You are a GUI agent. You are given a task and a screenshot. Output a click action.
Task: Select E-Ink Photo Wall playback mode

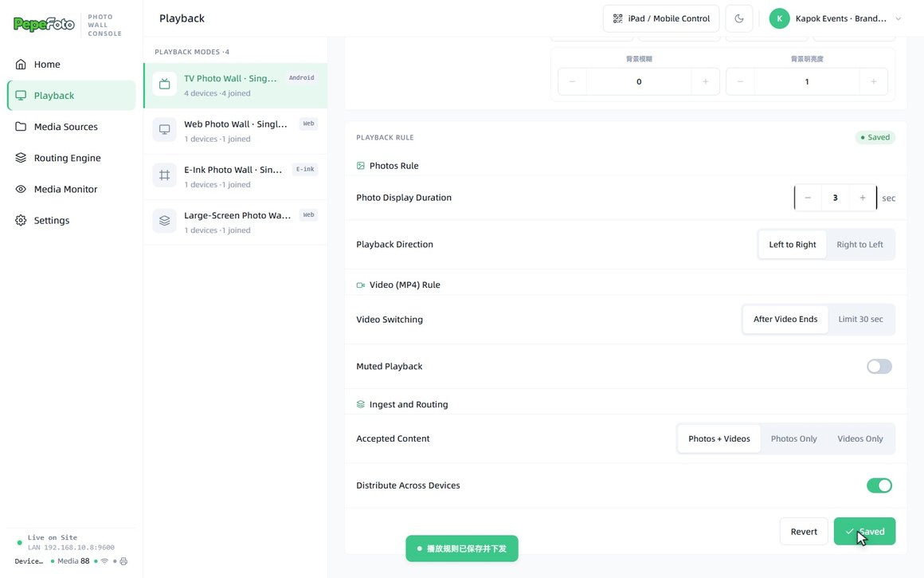pos(236,176)
